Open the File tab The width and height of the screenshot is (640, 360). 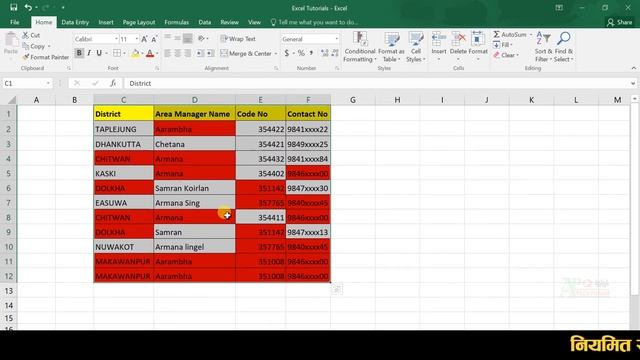(15, 22)
